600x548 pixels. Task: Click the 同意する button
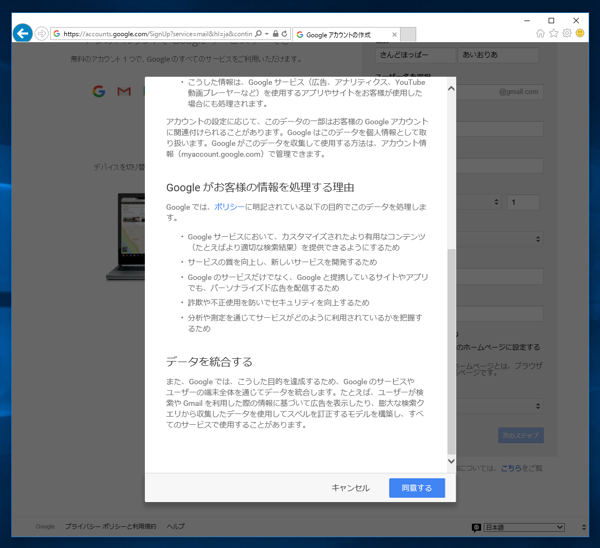coord(417,488)
